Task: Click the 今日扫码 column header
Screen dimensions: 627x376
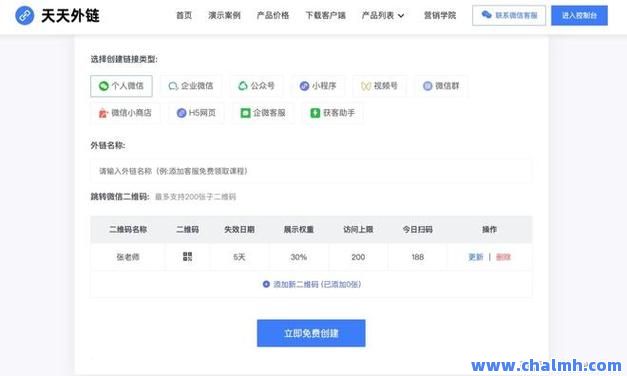Action: 417,230
